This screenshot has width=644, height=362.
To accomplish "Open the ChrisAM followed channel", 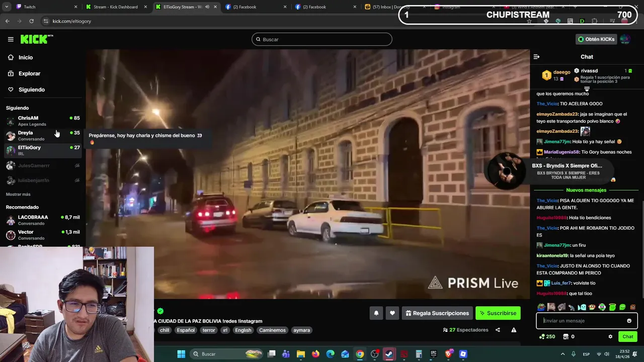I will [x=43, y=121].
